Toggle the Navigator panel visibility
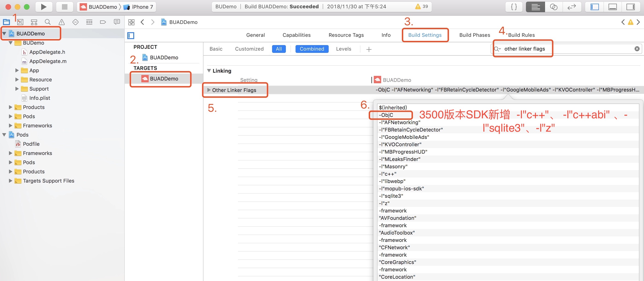644x281 pixels. [595, 7]
